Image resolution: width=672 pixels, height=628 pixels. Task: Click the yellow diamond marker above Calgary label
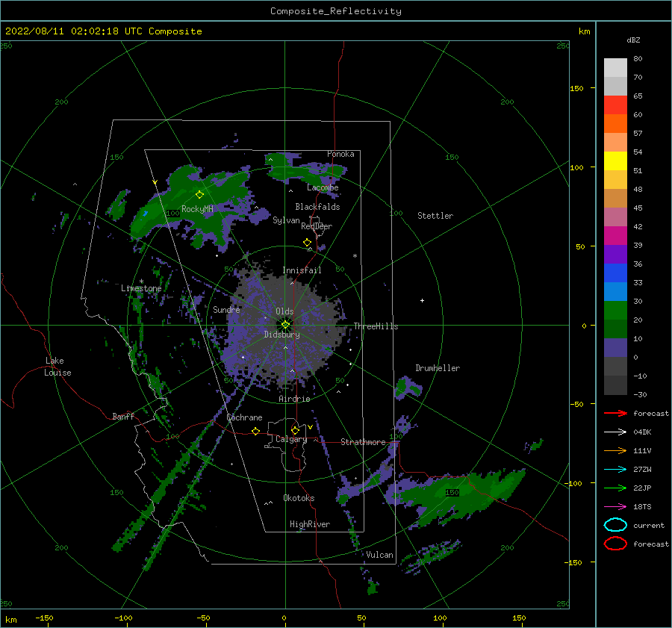295,430
